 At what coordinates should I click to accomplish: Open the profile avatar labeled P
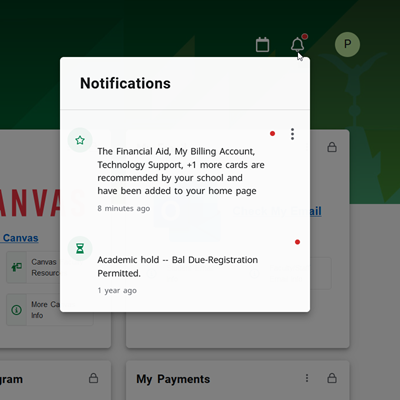(x=347, y=44)
